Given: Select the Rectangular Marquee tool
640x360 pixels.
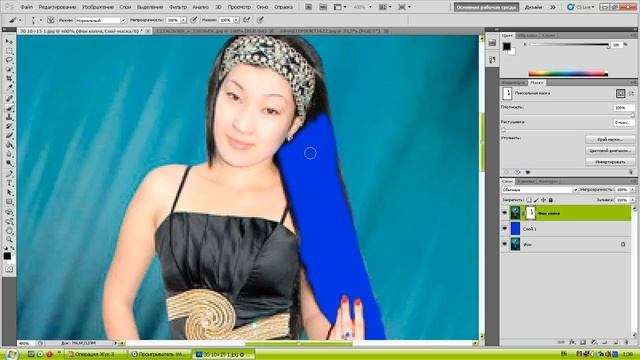Looking at the screenshot, I should 9,51.
